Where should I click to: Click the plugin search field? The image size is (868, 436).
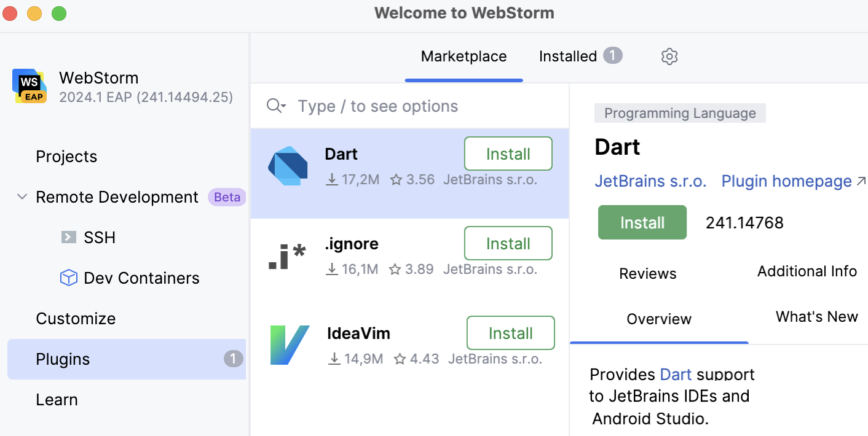377,105
